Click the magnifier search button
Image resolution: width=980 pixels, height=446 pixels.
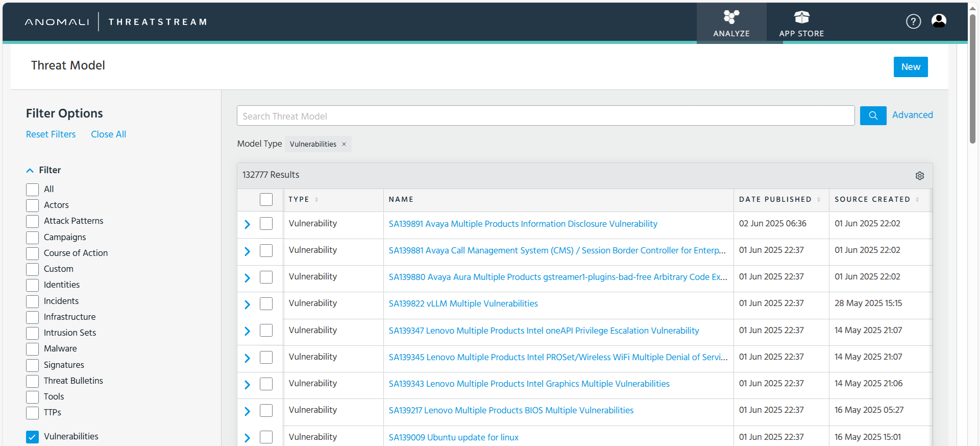pyautogui.click(x=873, y=115)
